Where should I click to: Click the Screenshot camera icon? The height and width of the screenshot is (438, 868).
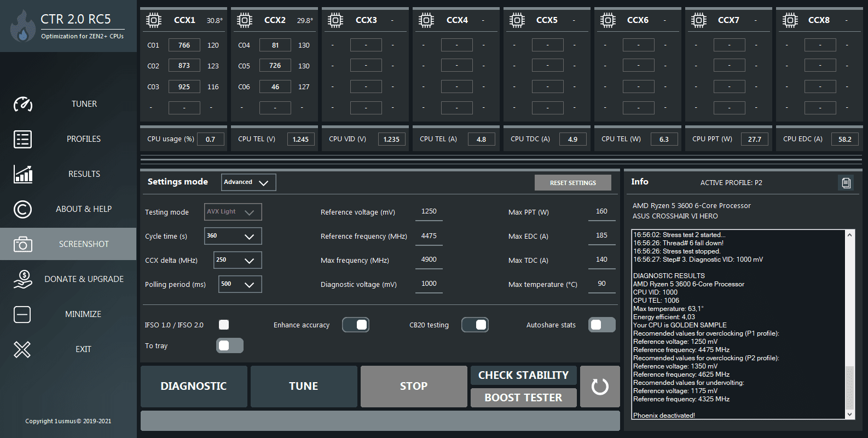click(x=22, y=244)
